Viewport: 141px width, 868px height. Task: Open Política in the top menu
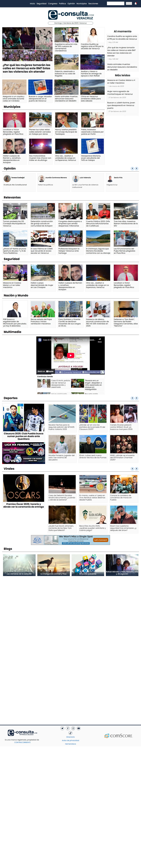click(x=63, y=4)
